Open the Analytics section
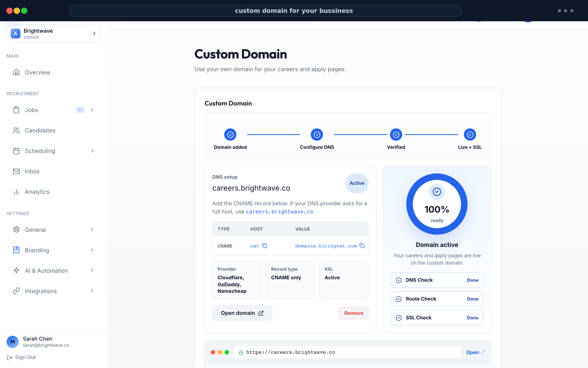Screen dimensions: 588x368 pyautogui.click(x=54, y=192)
